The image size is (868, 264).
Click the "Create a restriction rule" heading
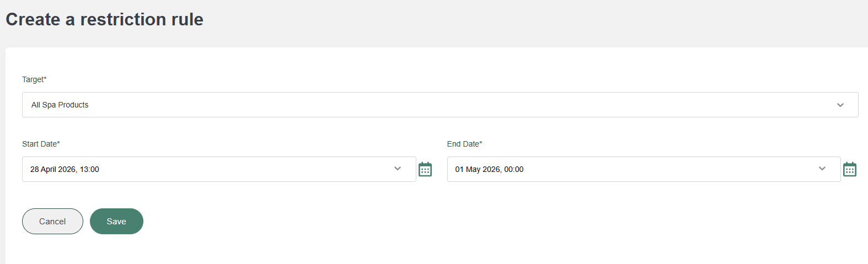click(105, 19)
